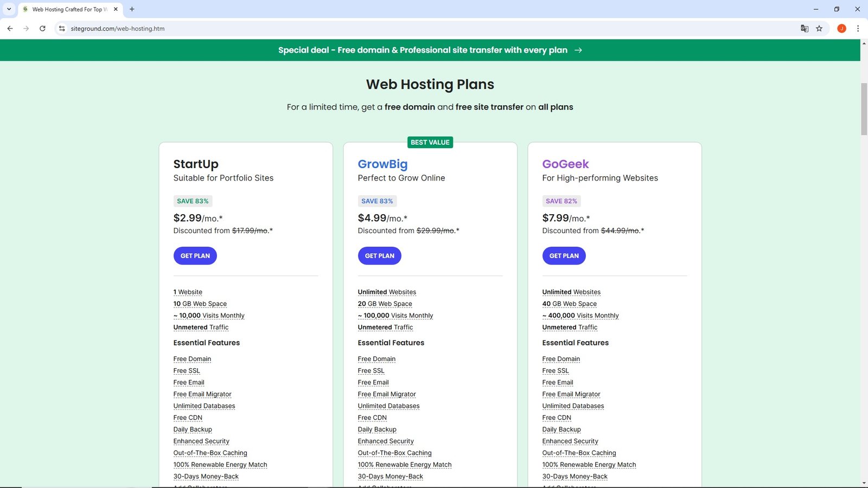Image resolution: width=868 pixels, height=488 pixels.
Task: Click StartUp's Free CDN feature
Action: pyautogui.click(x=188, y=418)
